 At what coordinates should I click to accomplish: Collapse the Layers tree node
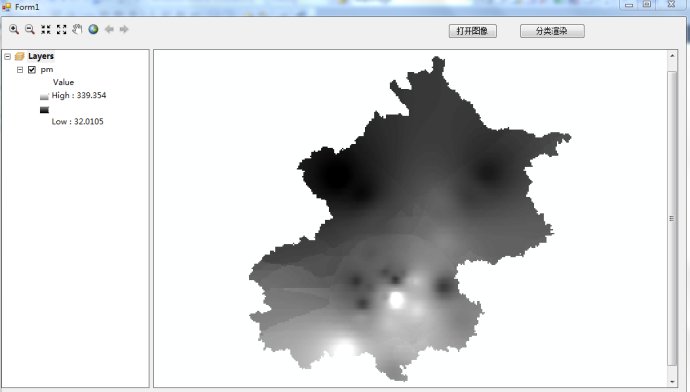pos(7,56)
